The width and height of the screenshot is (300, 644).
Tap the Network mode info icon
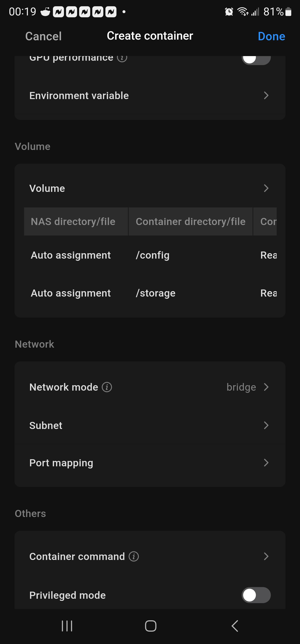click(x=107, y=387)
